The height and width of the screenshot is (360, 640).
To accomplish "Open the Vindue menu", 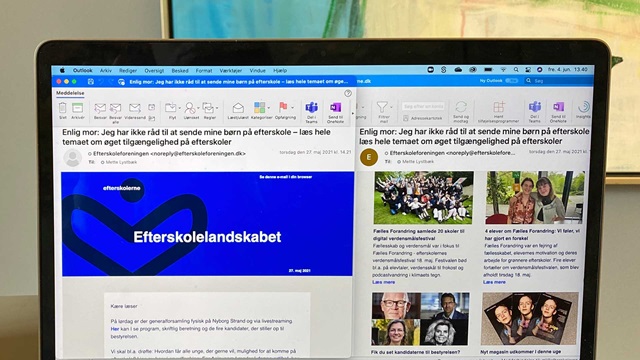I will tap(257, 71).
